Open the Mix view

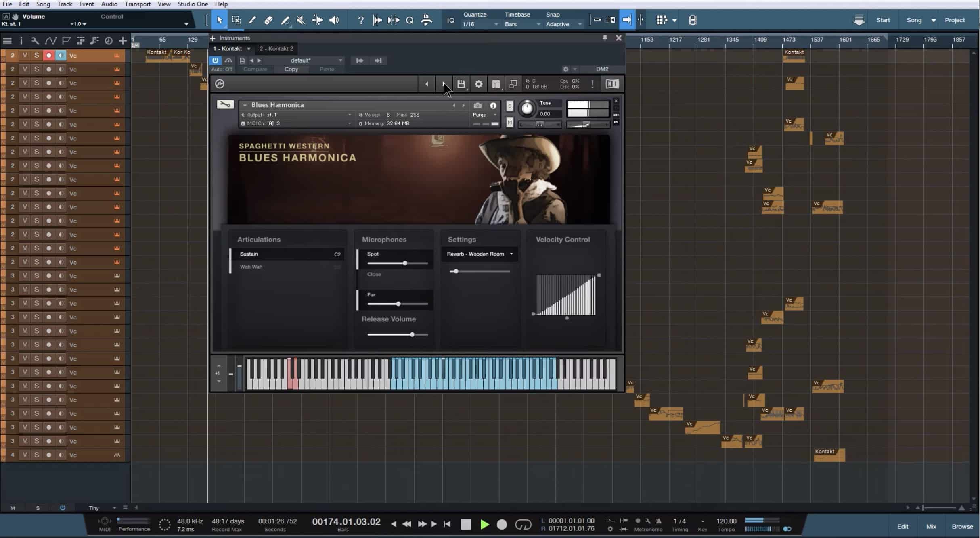click(x=931, y=526)
